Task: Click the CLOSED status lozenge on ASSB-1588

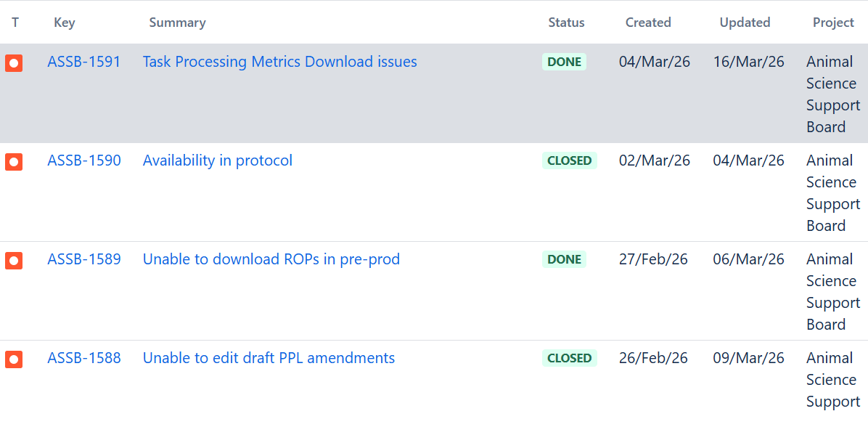Action: 569,358
